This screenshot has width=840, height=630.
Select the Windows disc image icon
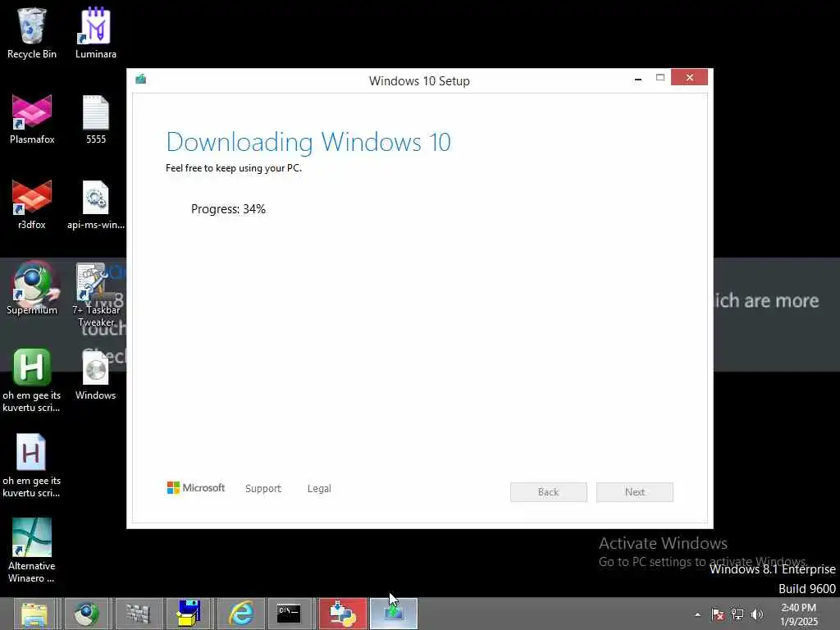(96, 375)
